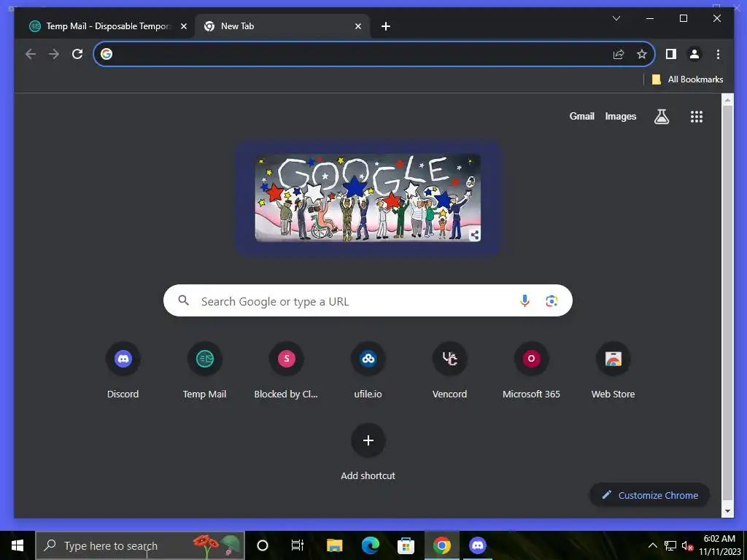Viewport: 747px width, 560px height.
Task: Open network status in system tray
Action: point(670,545)
